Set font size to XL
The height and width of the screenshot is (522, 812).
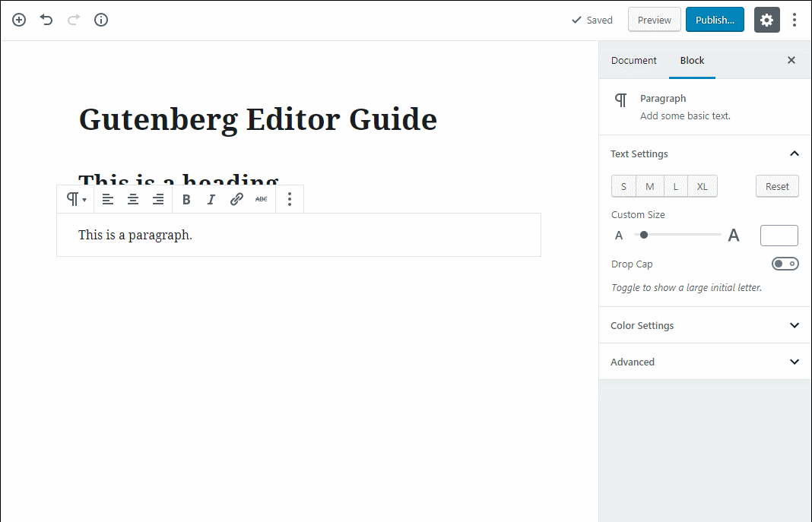703,186
